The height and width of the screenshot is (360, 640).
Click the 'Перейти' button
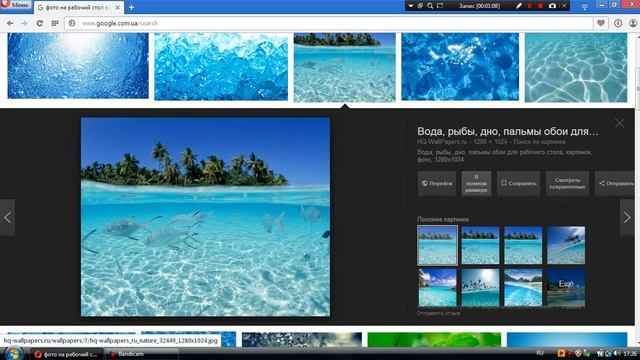437,183
